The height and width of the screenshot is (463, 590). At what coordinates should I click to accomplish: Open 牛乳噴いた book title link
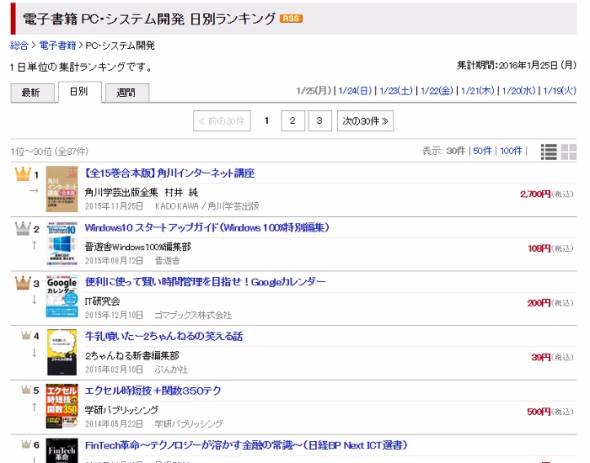pyautogui.click(x=164, y=336)
